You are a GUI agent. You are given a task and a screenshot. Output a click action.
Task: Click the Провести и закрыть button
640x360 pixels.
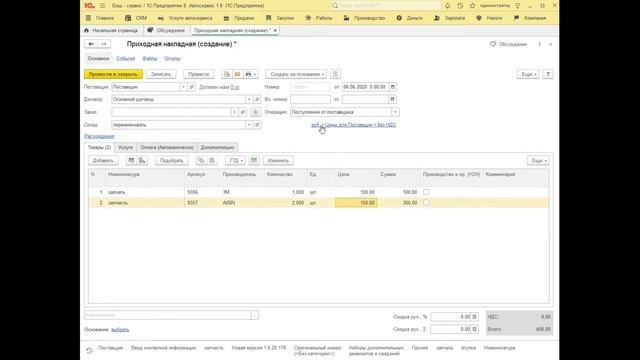pyautogui.click(x=113, y=74)
